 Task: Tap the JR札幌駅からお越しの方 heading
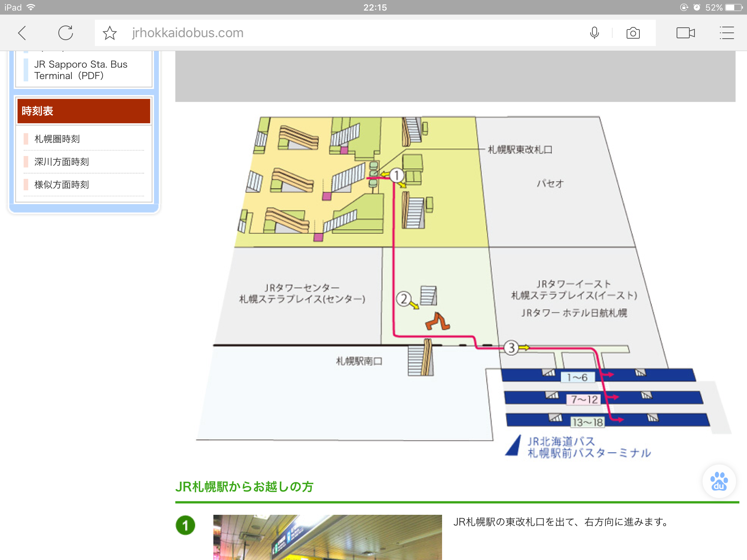(x=244, y=487)
